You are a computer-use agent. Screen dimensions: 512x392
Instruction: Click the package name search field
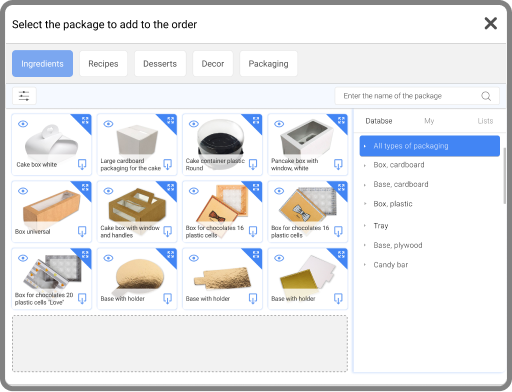pos(417,96)
